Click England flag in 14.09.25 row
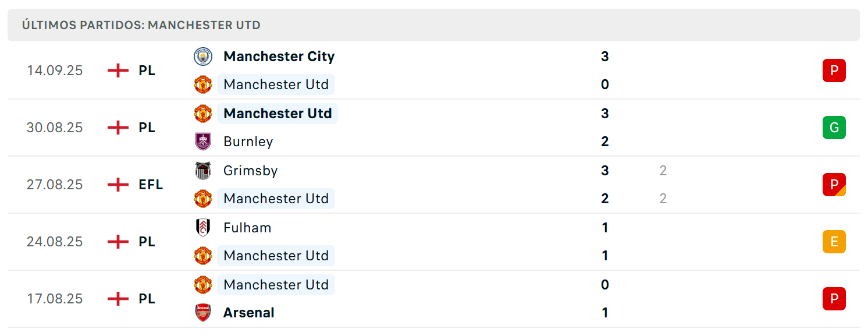The height and width of the screenshot is (336, 868). click(118, 70)
